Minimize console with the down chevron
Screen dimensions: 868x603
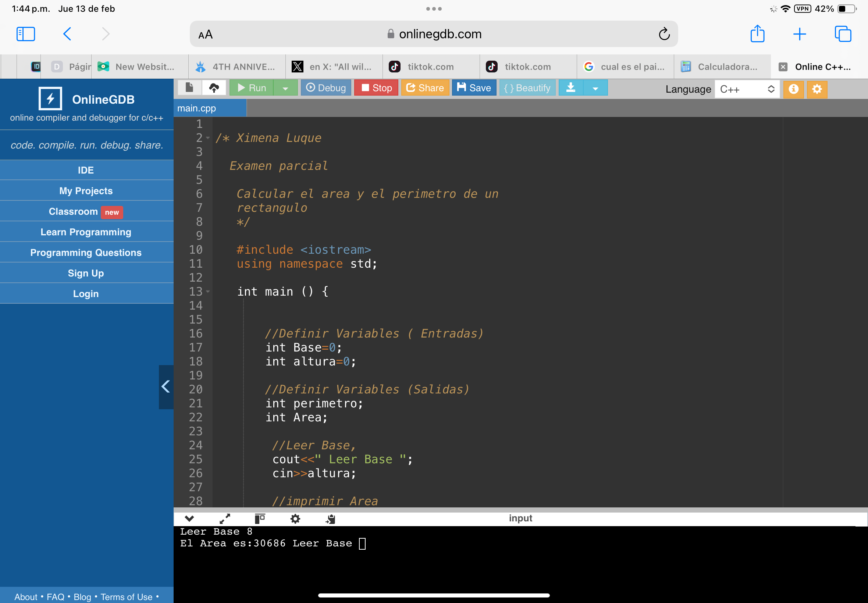[189, 519]
